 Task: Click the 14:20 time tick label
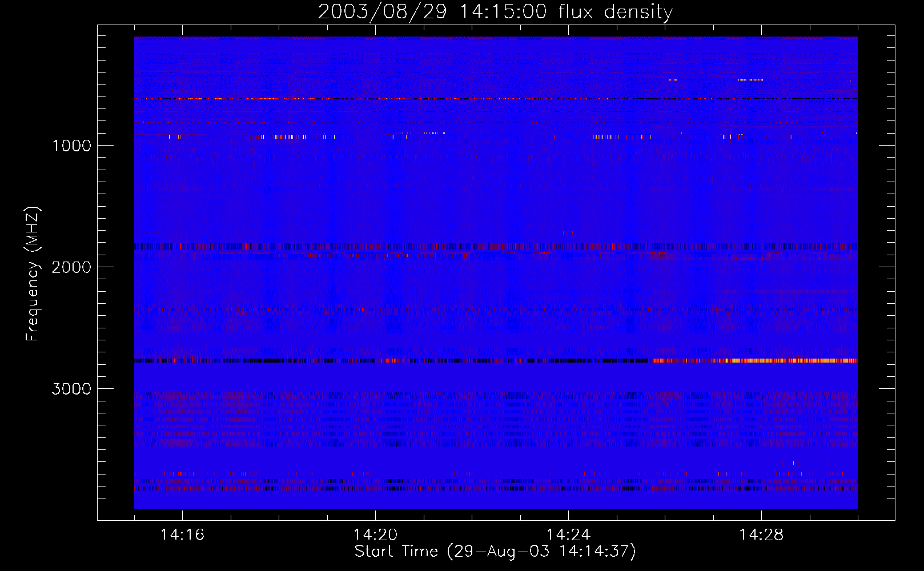click(x=375, y=535)
